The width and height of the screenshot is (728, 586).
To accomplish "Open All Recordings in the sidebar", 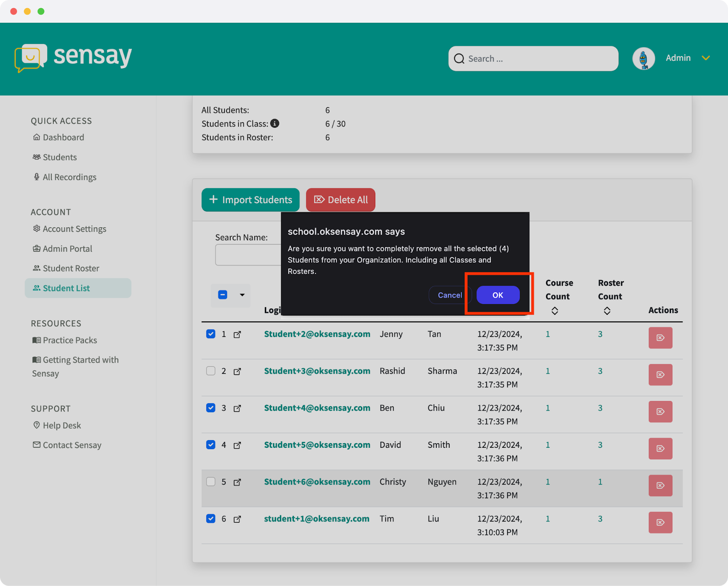I will (65, 177).
